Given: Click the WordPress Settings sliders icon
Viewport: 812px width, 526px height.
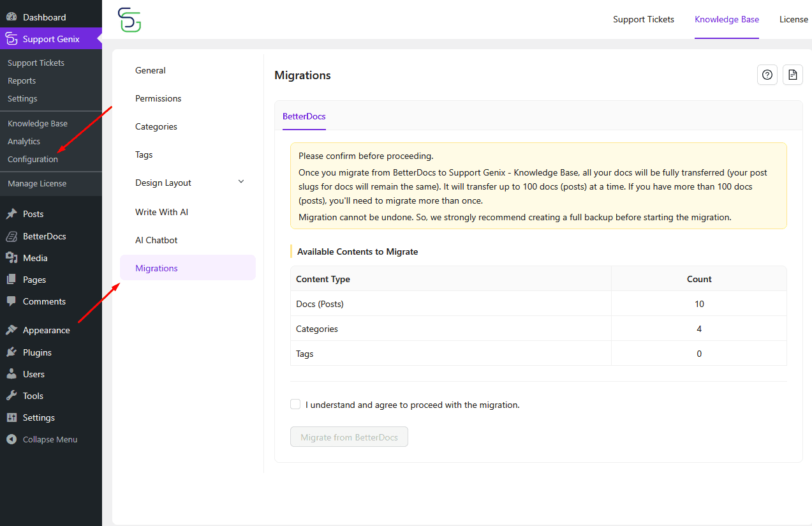Looking at the screenshot, I should (11, 417).
